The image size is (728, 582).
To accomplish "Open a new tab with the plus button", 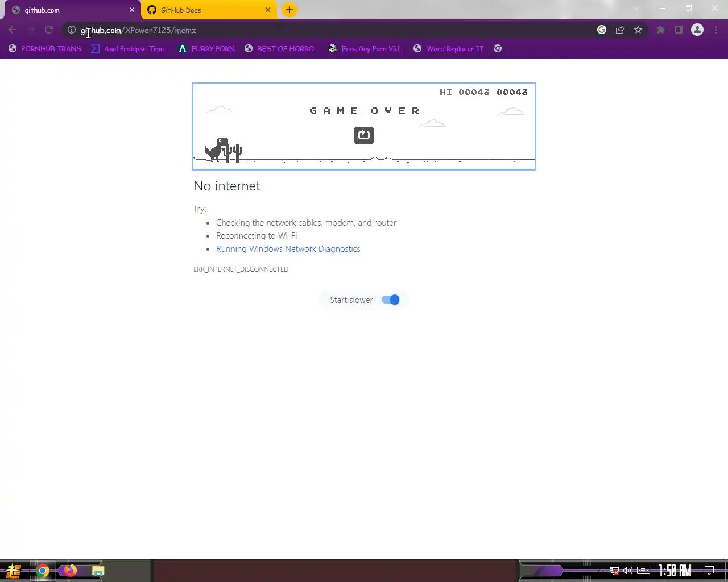I will pyautogui.click(x=289, y=10).
